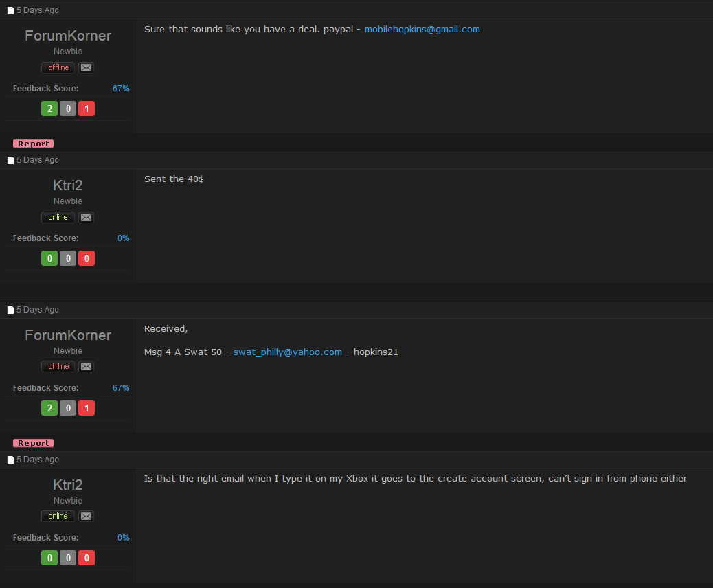Open the swat_philly@yahoo.com email link

287,352
